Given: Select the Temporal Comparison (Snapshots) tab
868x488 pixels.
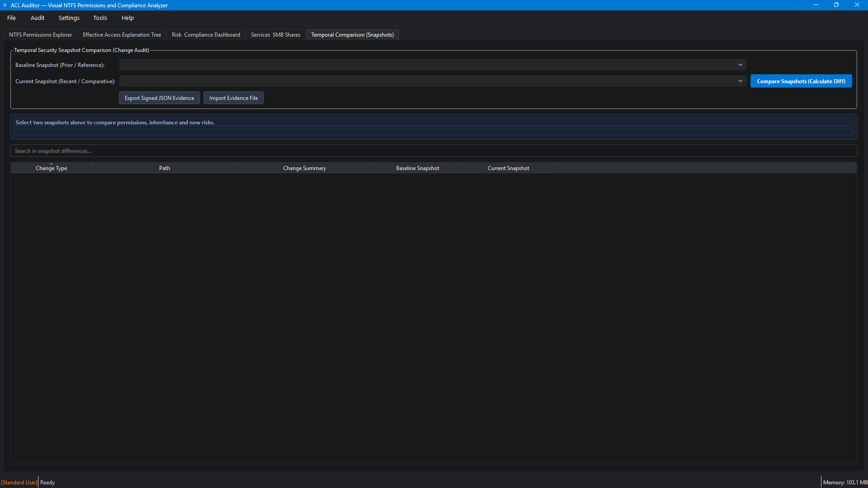Looking at the screenshot, I should tap(352, 35).
